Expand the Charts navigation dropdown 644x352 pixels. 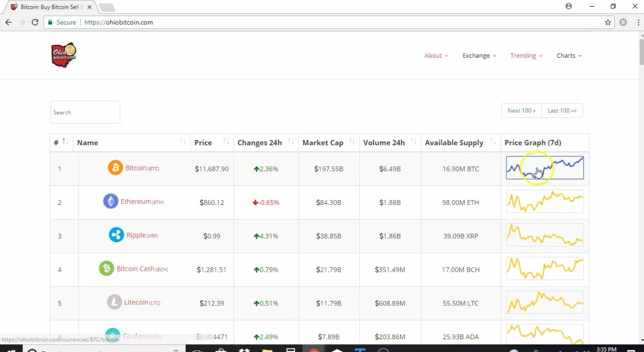pyautogui.click(x=569, y=56)
